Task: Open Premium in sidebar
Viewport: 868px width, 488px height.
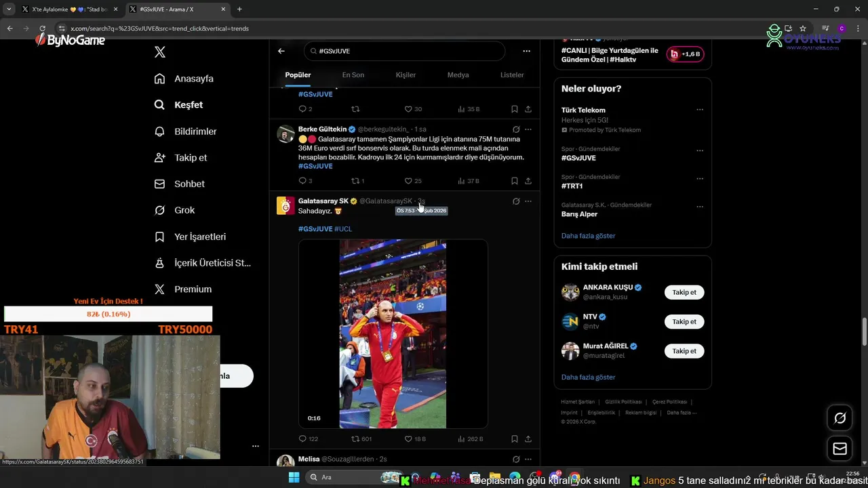Action: (x=183, y=289)
